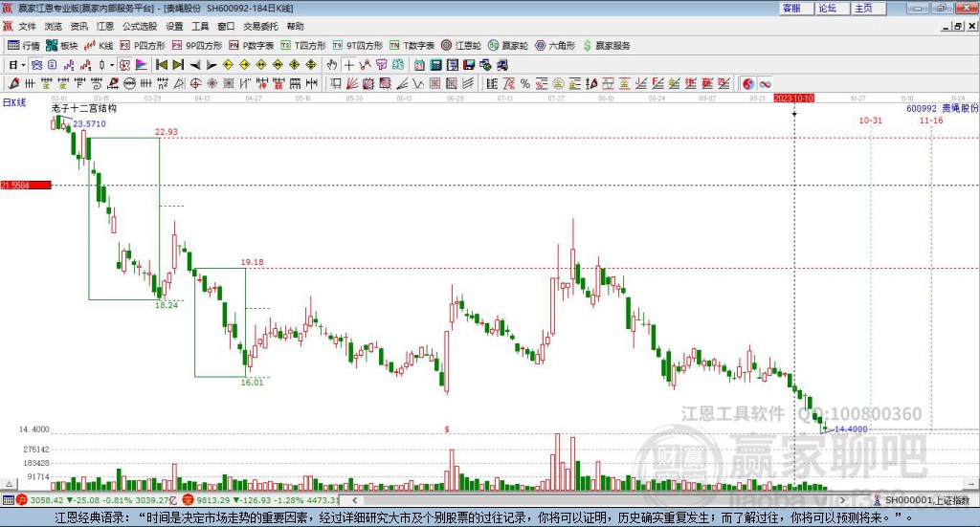The height and width of the screenshot is (527, 980).
Task: Select the highlighted 2023-10-10 date marker
Action: [x=793, y=98]
